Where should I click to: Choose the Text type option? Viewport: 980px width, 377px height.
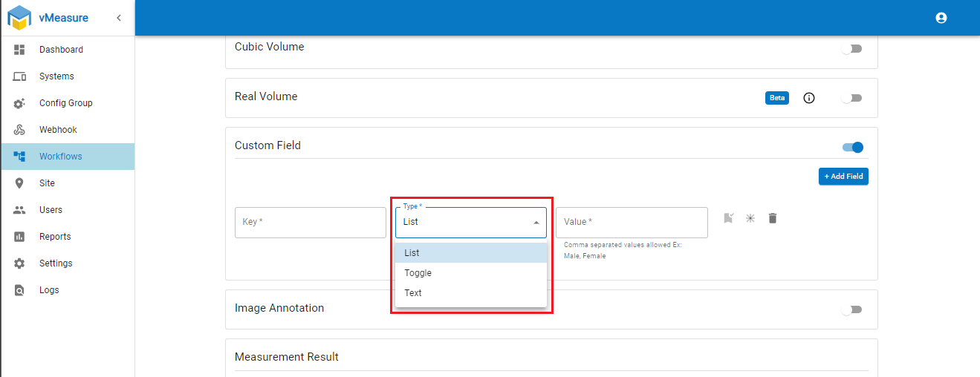pos(413,293)
